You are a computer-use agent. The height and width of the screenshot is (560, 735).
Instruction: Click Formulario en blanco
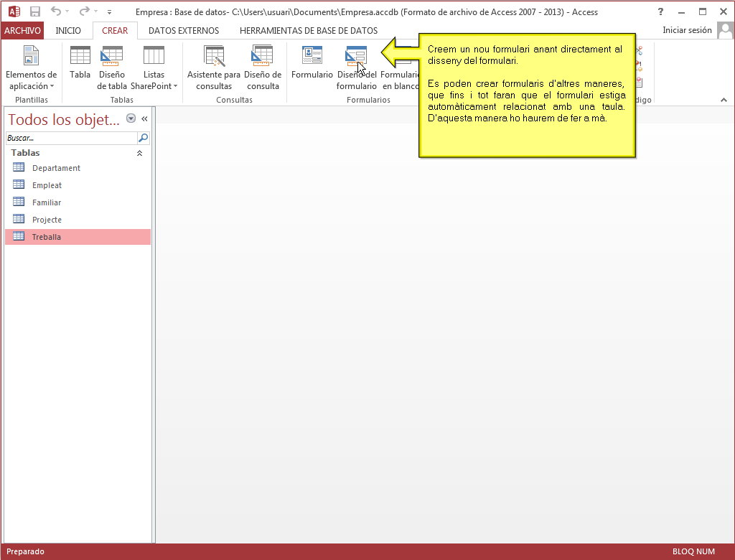(399, 80)
